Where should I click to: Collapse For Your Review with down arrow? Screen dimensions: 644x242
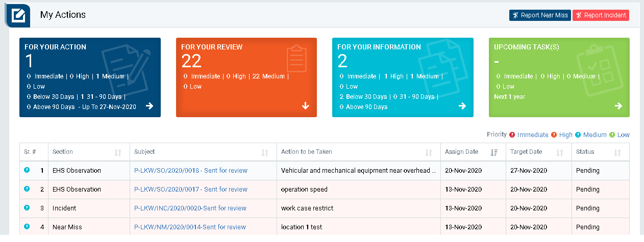pyautogui.click(x=306, y=106)
